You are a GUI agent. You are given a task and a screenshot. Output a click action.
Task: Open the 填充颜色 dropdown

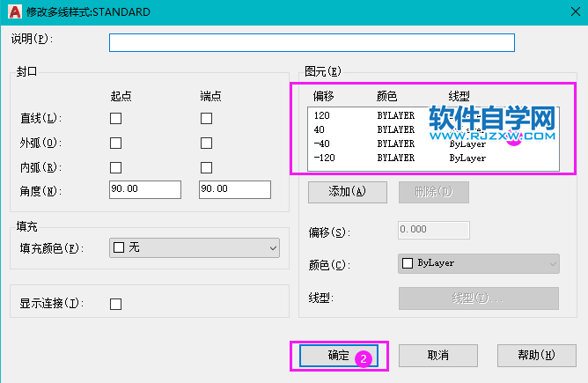pos(195,247)
